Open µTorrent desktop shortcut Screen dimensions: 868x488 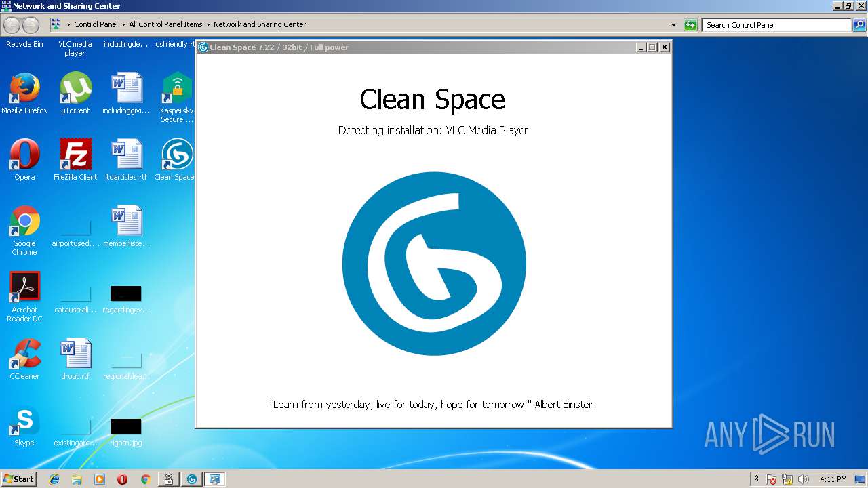[75, 94]
